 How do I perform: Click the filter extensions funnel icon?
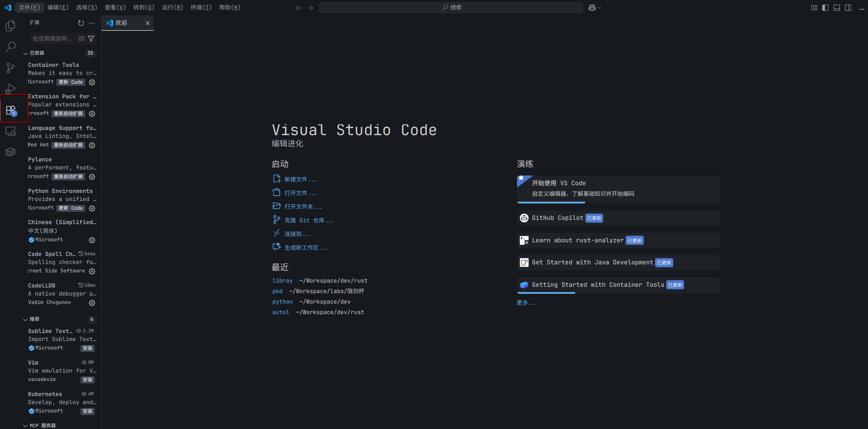tap(91, 39)
